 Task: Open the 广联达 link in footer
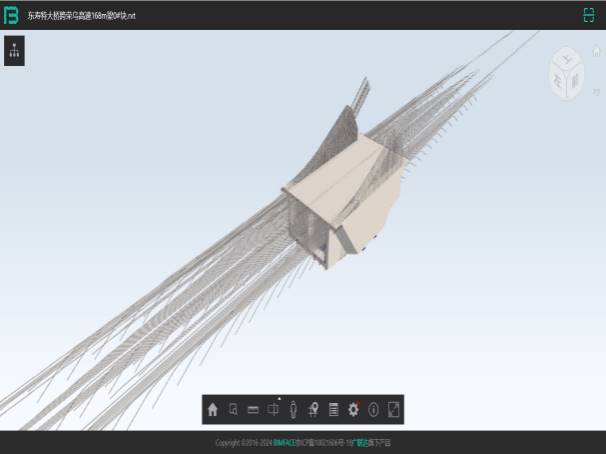(x=357, y=443)
